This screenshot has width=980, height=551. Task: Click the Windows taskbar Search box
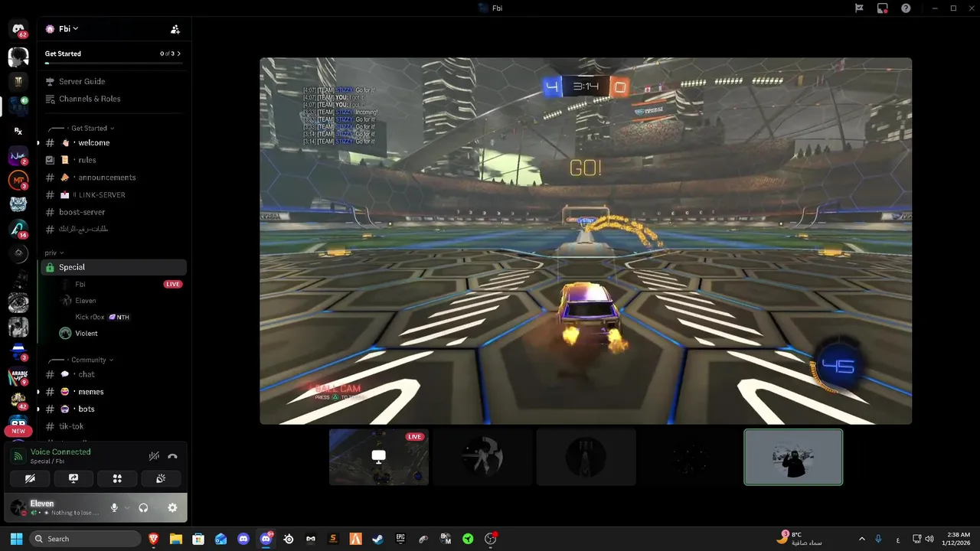(x=86, y=539)
